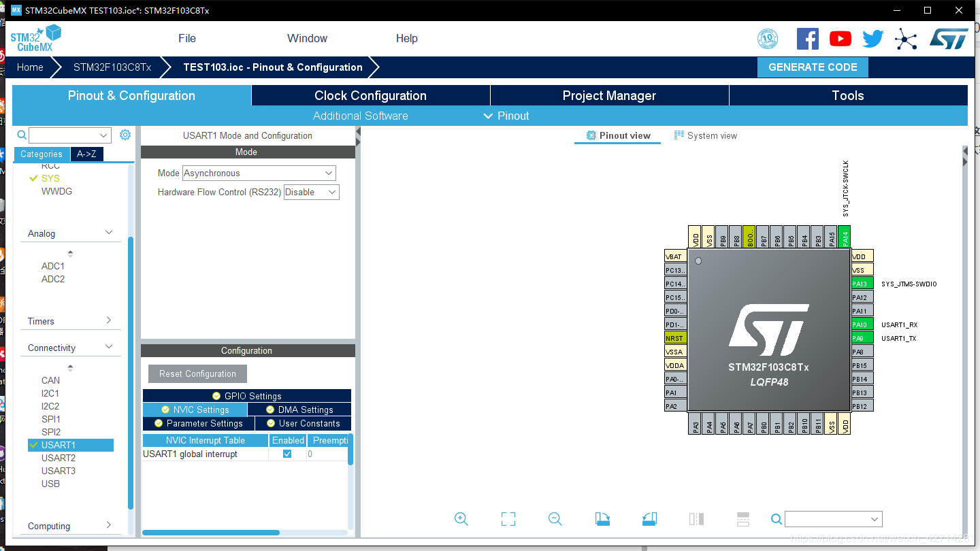The width and height of the screenshot is (980, 551).
Task: Rotate the chip clockwise
Action: pos(602,519)
